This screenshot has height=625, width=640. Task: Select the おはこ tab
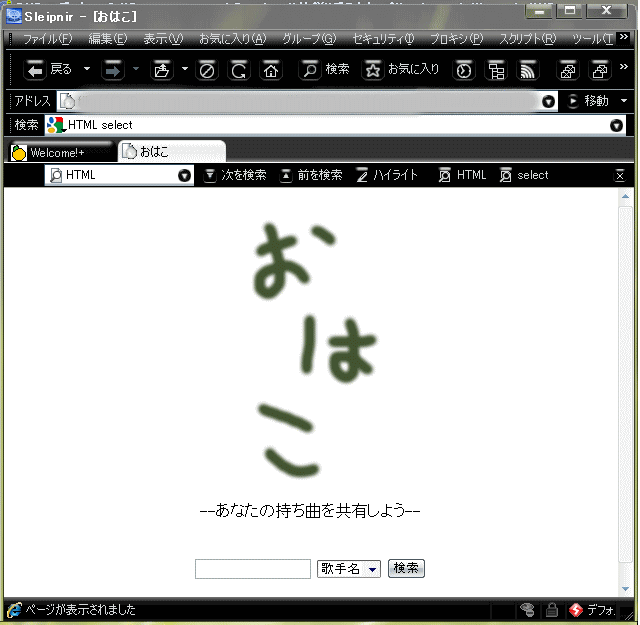click(171, 151)
